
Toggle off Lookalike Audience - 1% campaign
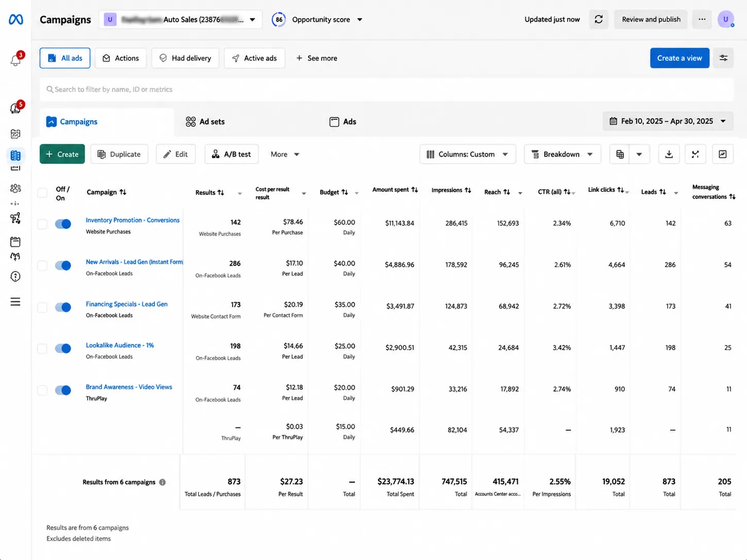(x=63, y=349)
